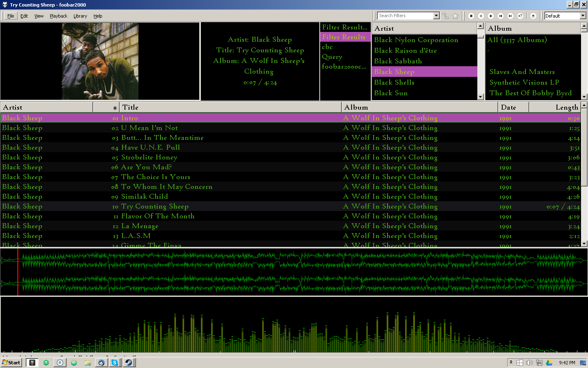Open the View menu
This screenshot has width=588, height=368.
coord(39,16)
